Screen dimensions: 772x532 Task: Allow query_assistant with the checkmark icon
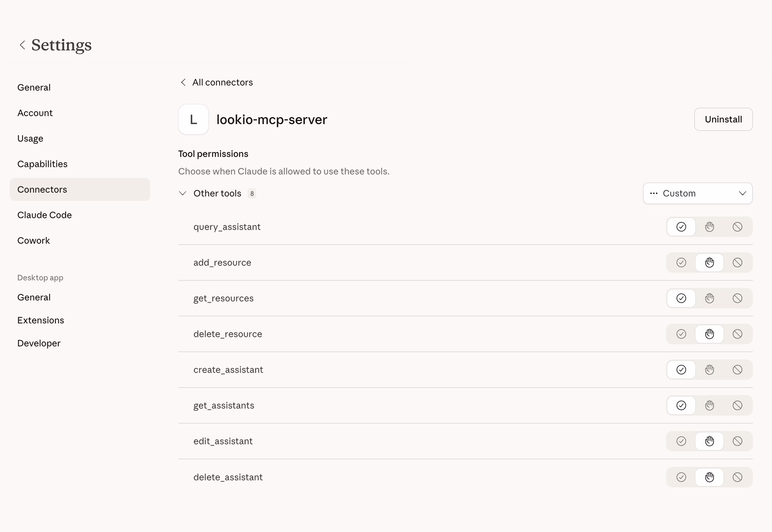click(681, 227)
